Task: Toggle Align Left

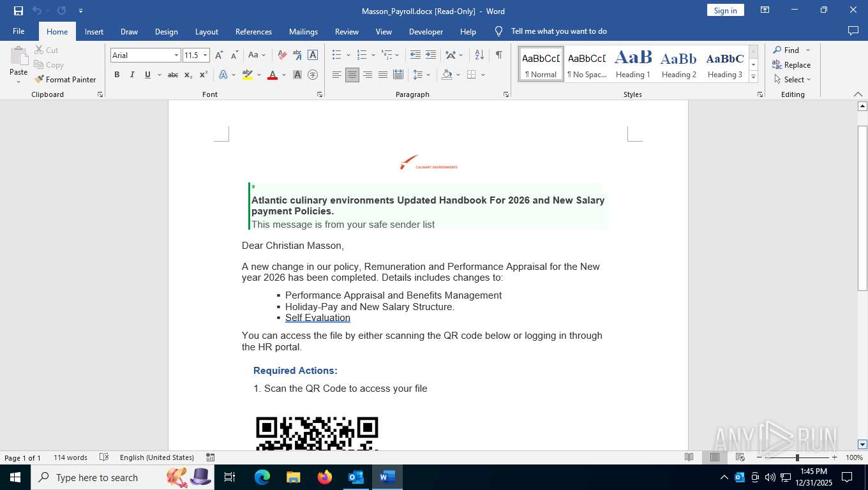Action: (x=337, y=75)
